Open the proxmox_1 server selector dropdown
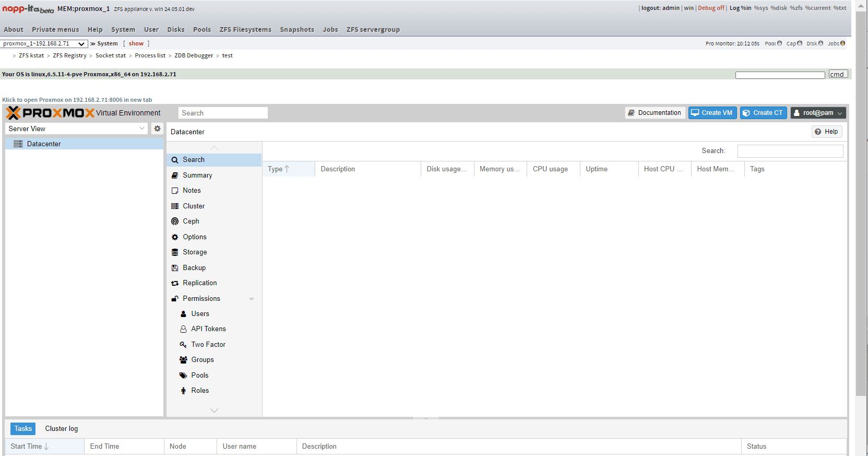 pyautogui.click(x=43, y=44)
